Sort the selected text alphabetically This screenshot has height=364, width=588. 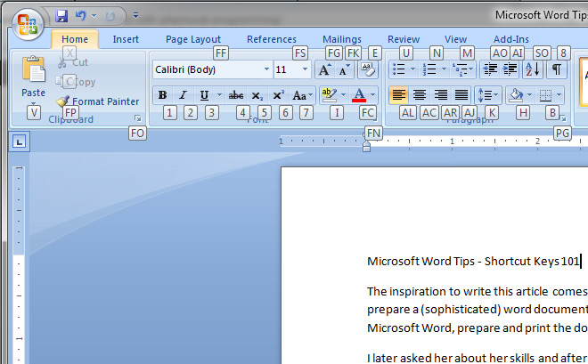click(533, 69)
